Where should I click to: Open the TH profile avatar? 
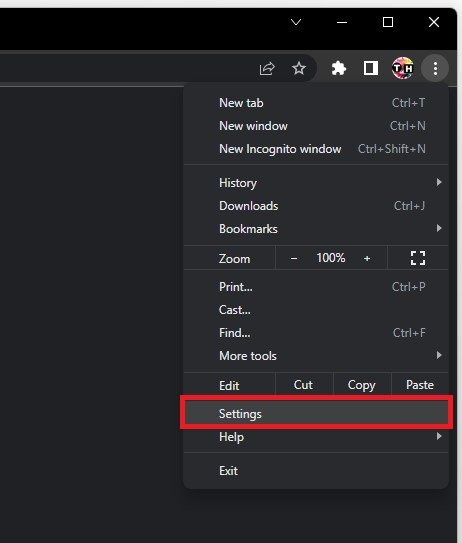402,68
